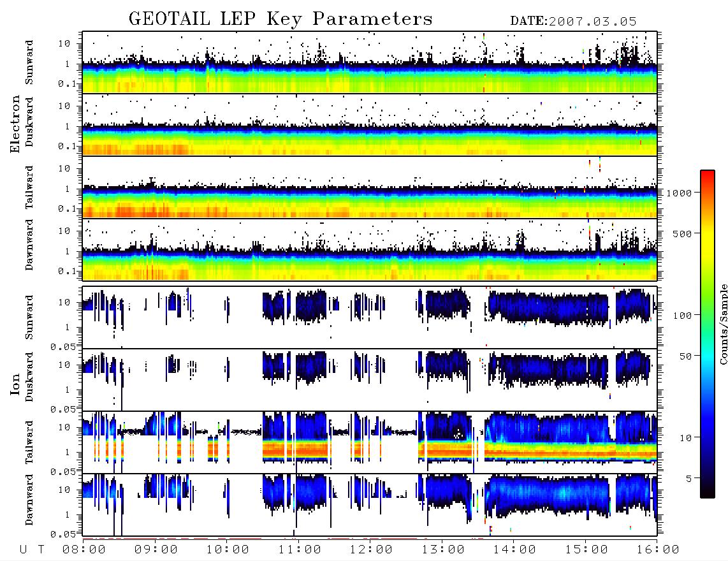
Task: Click the 'Counts/Sample' colorbar label
Action: 723,324
